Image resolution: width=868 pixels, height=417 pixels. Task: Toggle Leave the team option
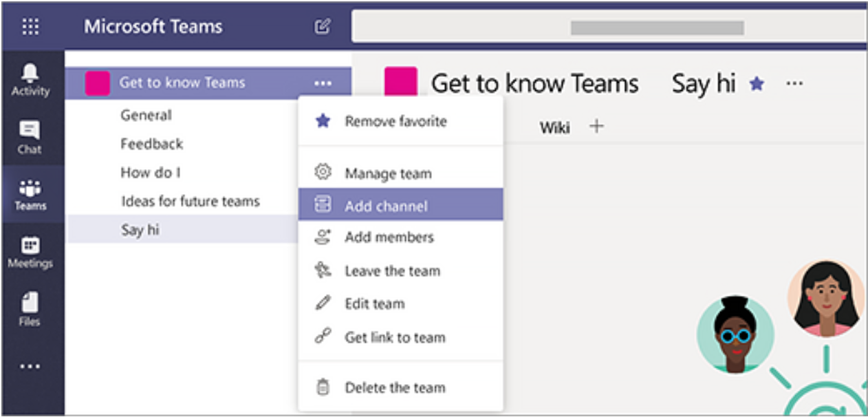(392, 271)
